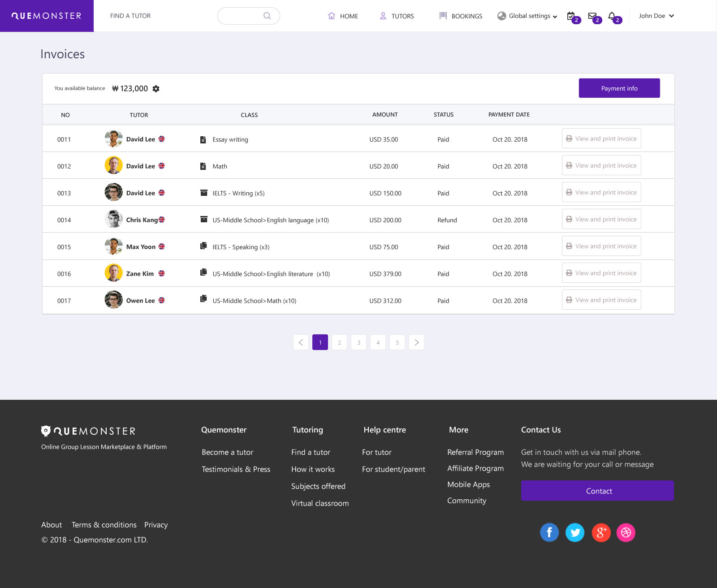Open balance settings via the gear icon

click(x=155, y=88)
